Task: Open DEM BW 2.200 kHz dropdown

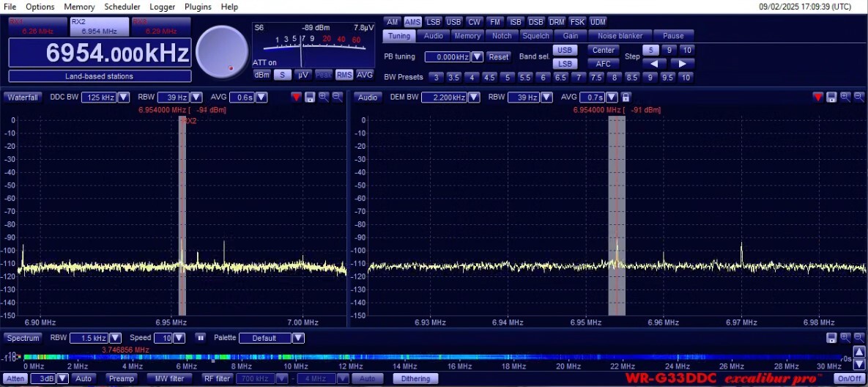Action: click(474, 97)
